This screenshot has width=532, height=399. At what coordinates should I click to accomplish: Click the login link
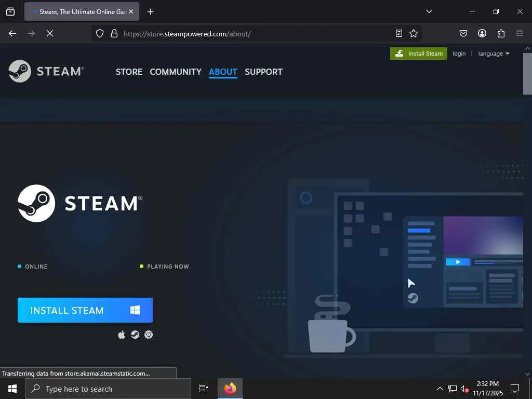pos(459,54)
